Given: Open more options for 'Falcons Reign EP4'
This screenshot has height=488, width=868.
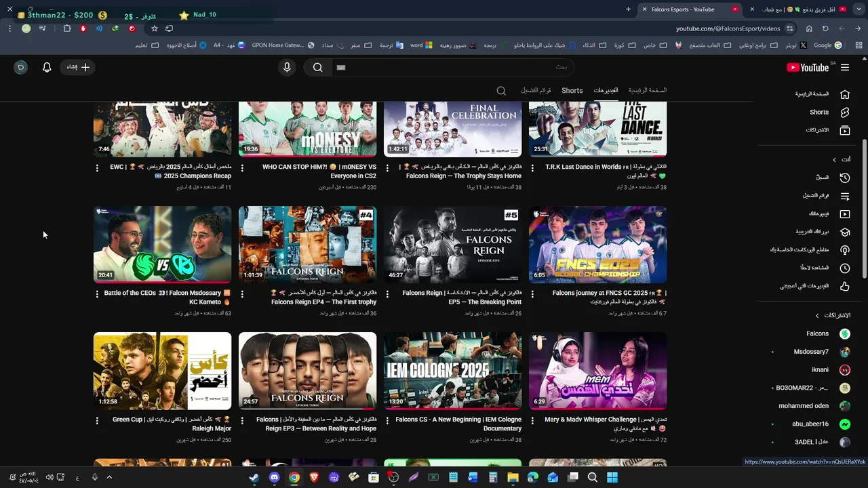Looking at the screenshot, I should coord(242,294).
